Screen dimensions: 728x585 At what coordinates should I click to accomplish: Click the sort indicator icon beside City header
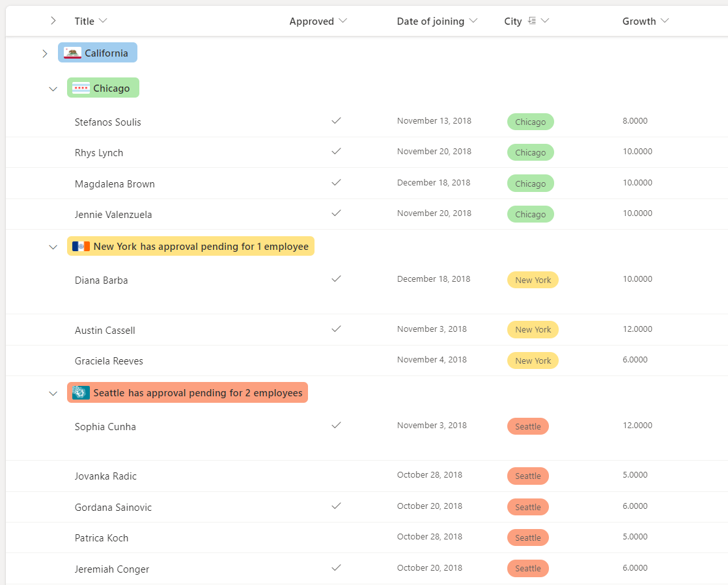coord(530,20)
